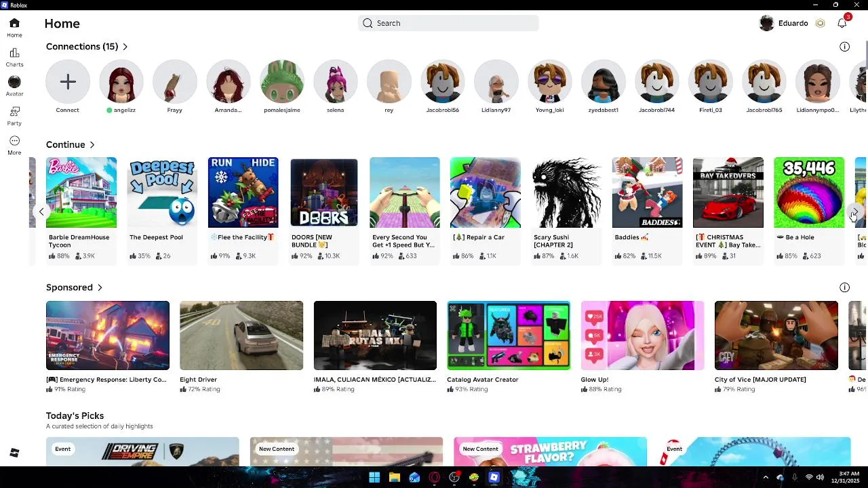Show hidden system tray icons

[x=766, y=477]
